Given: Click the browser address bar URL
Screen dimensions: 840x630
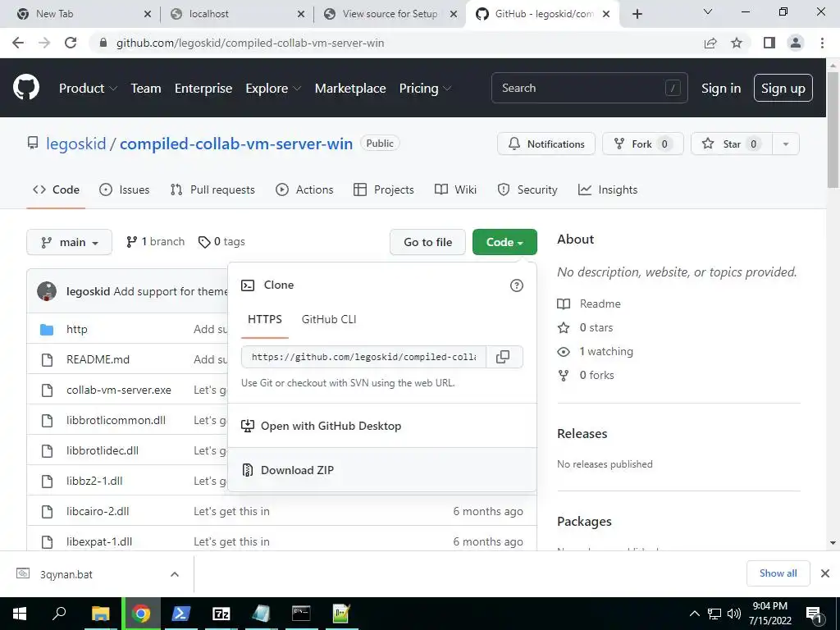Looking at the screenshot, I should [x=250, y=43].
